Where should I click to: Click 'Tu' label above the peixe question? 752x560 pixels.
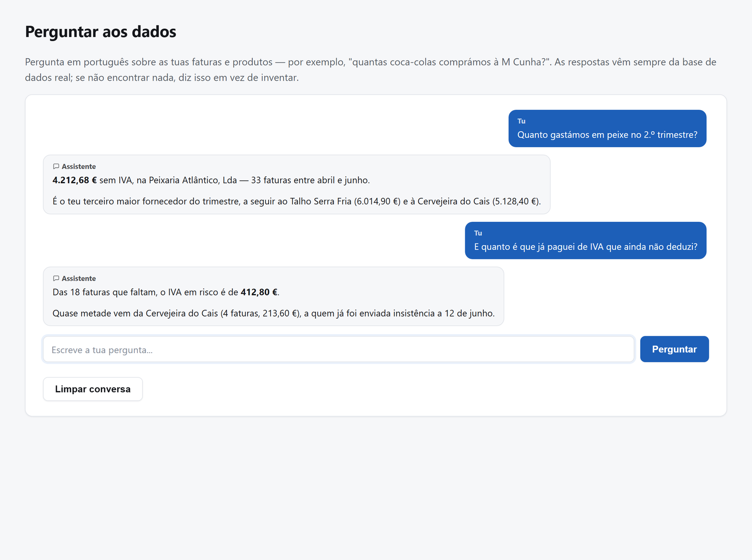521,121
